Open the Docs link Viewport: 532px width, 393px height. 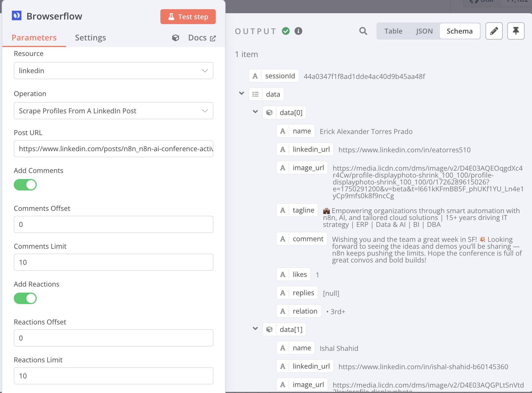202,38
